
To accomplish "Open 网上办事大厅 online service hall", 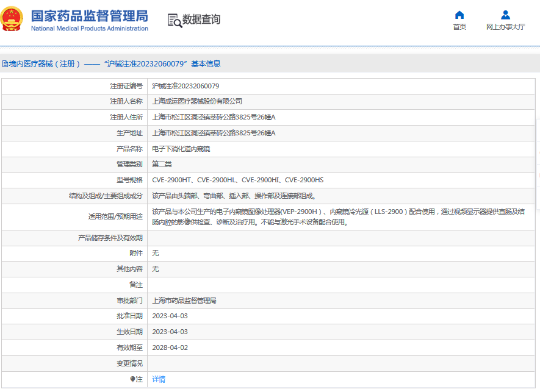I will [505, 27].
